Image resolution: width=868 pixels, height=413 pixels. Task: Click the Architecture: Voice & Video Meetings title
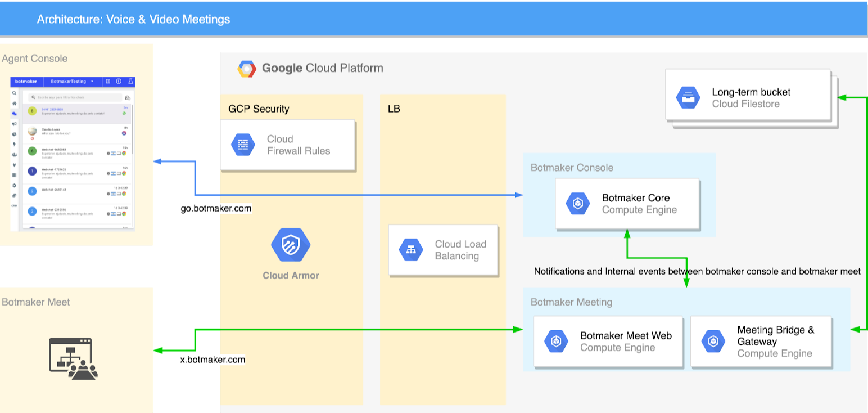[134, 19]
